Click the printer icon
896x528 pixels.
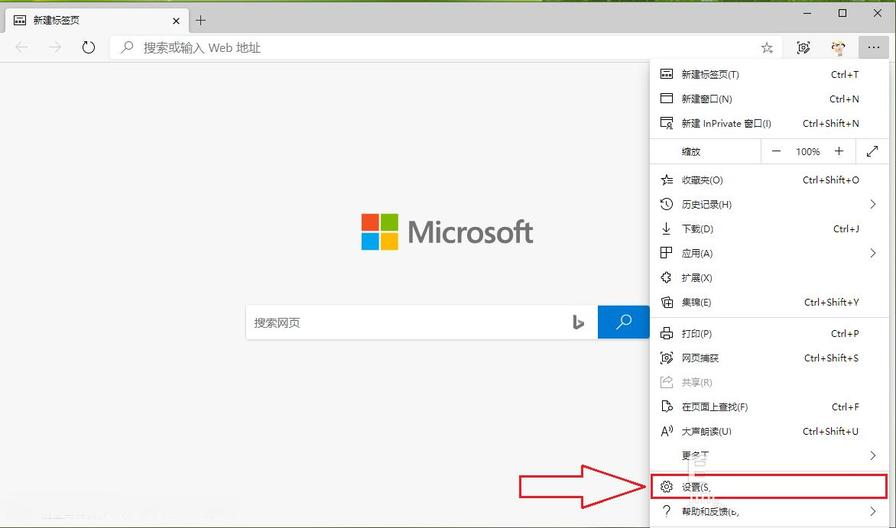tap(666, 334)
